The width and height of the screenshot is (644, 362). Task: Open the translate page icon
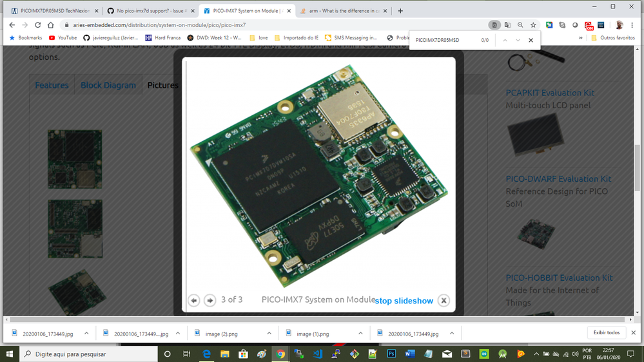tap(507, 25)
